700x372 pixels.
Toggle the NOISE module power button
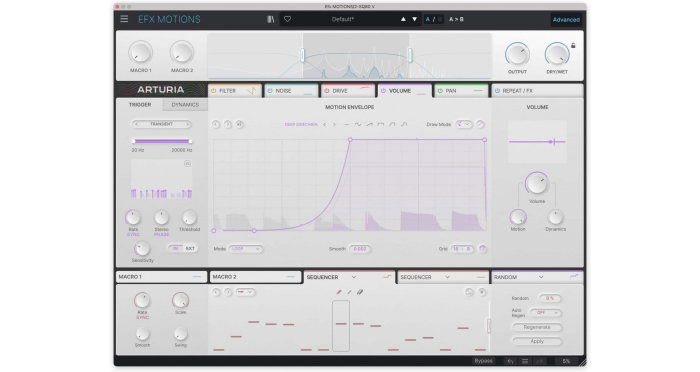point(270,91)
